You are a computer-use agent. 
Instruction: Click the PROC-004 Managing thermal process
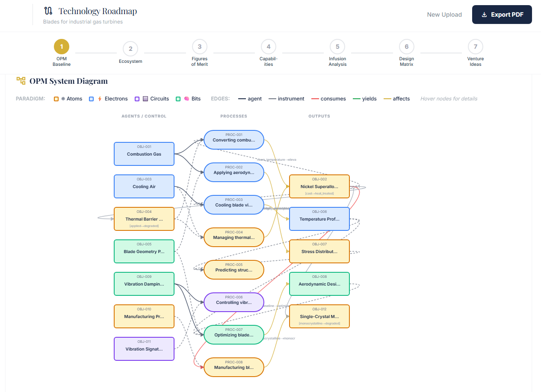[x=234, y=237]
